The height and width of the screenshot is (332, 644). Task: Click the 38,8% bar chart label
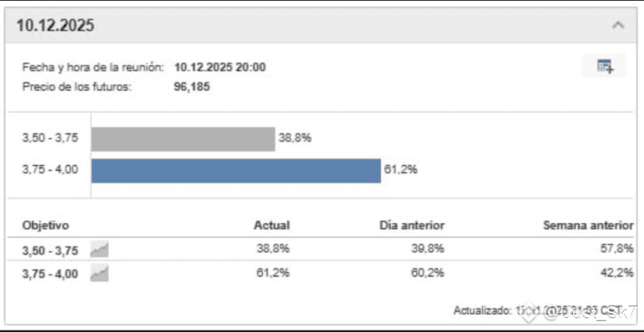295,138
